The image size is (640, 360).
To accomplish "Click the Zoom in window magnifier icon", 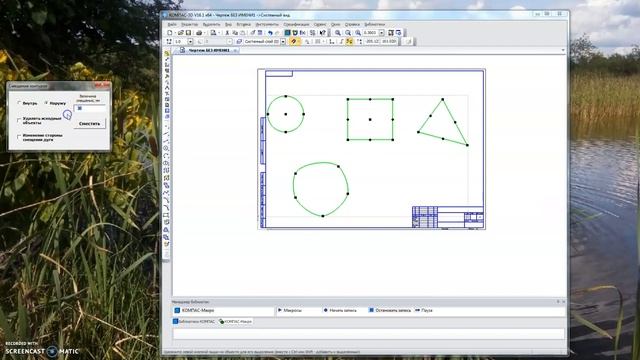I will tap(338, 33).
